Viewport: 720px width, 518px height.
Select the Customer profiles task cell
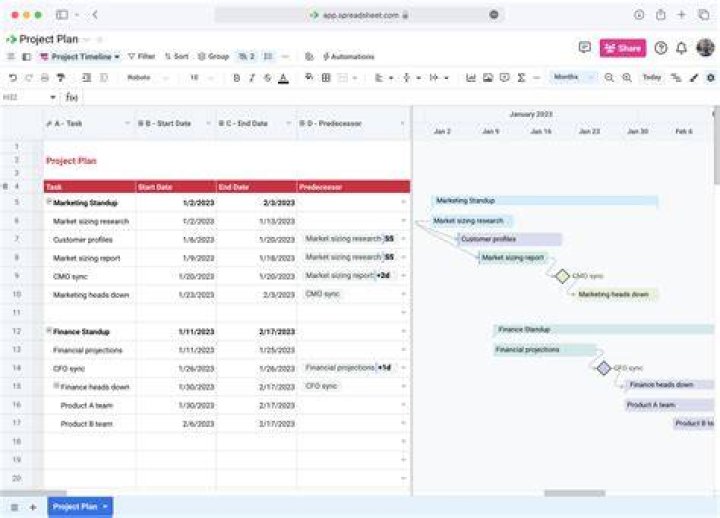90,240
